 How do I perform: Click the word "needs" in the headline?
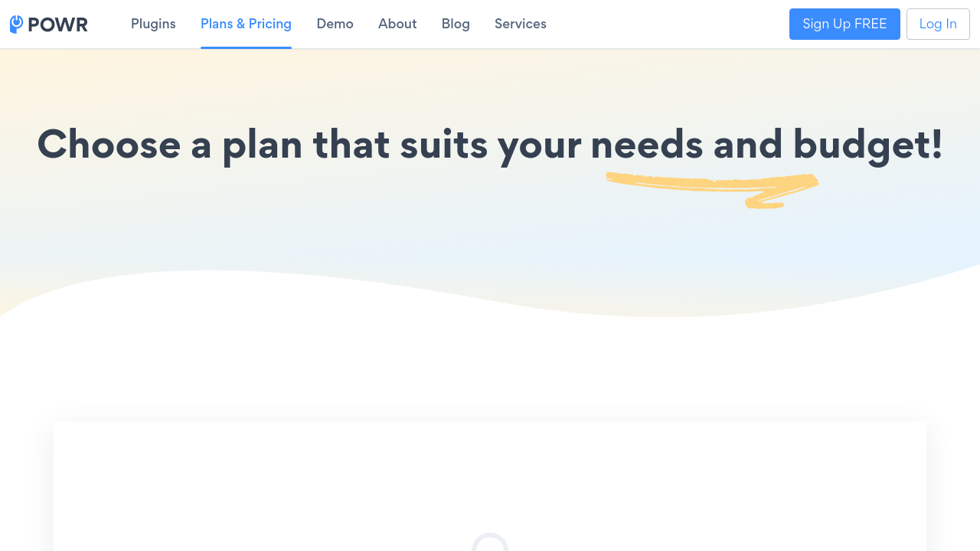pos(647,144)
